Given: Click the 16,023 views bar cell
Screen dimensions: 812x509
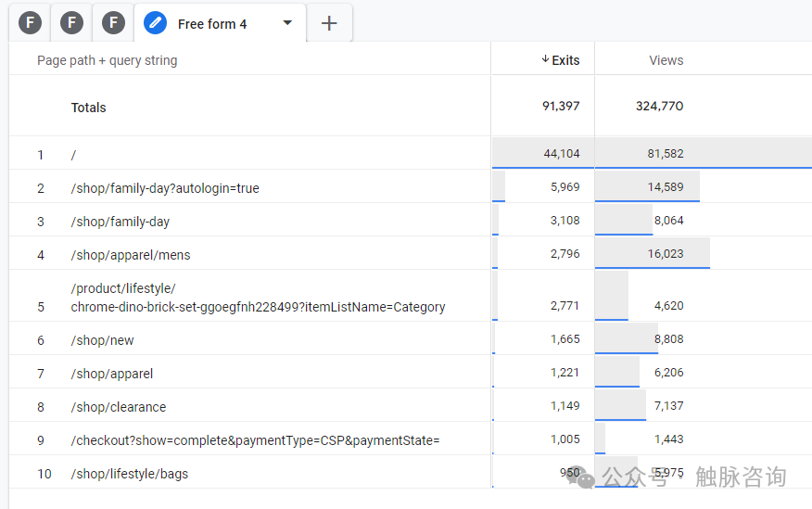Looking at the screenshot, I should pyautogui.click(x=653, y=254).
